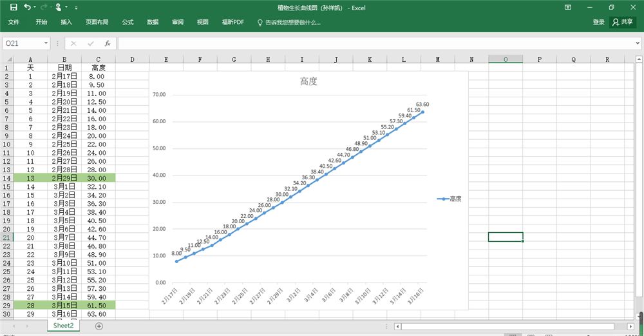The image size is (644, 336).
Task: Click the enter checkmark icon in formula bar
Action: point(90,43)
